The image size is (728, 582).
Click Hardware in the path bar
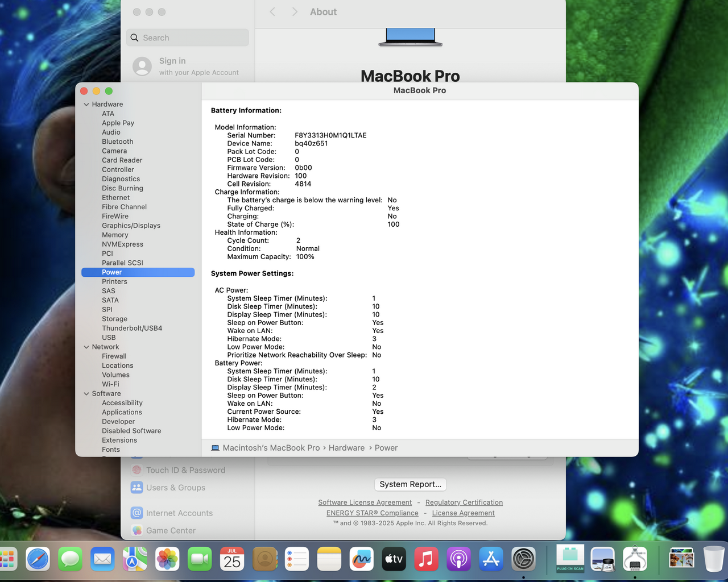pyautogui.click(x=346, y=448)
